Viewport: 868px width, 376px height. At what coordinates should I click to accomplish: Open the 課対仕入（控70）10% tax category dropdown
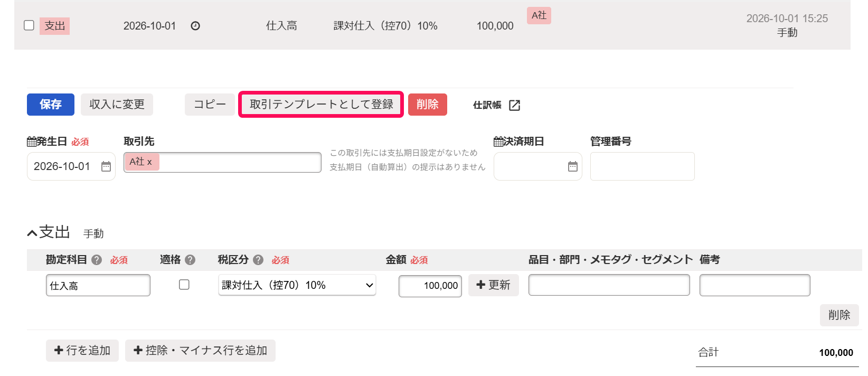(297, 285)
